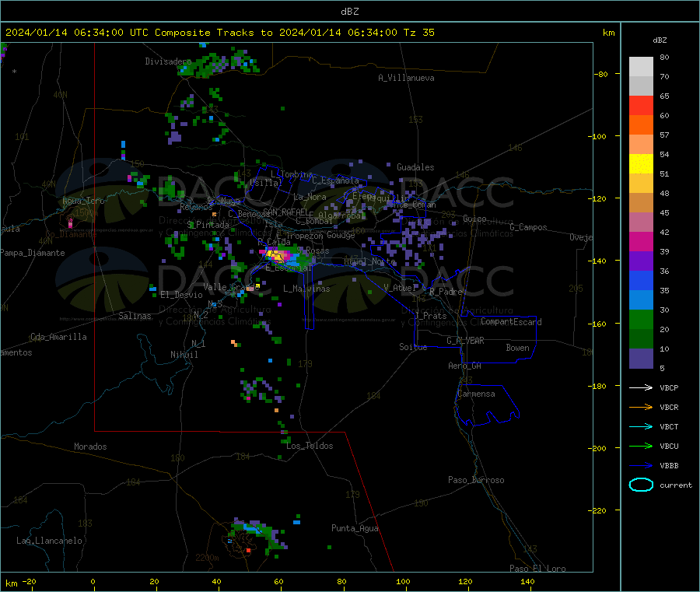Click the 'current' legend text
The height and width of the screenshot is (592, 700).
[676, 485]
